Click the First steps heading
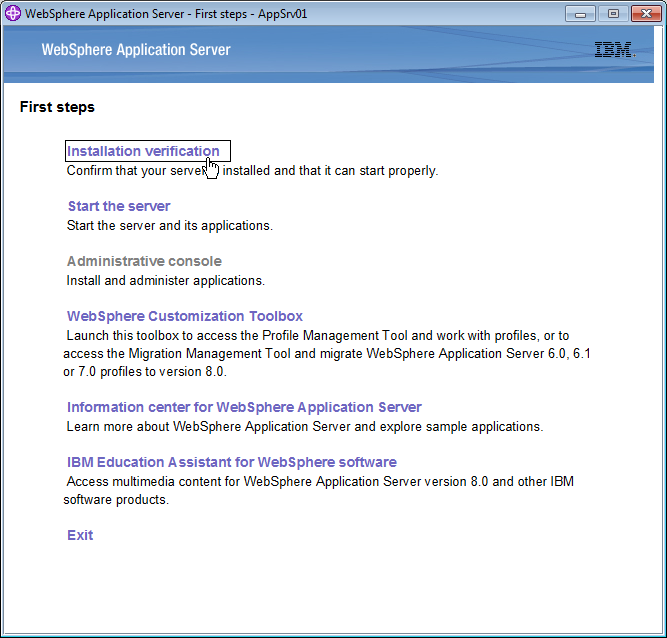Screen dimensions: 667x638 [x=57, y=107]
